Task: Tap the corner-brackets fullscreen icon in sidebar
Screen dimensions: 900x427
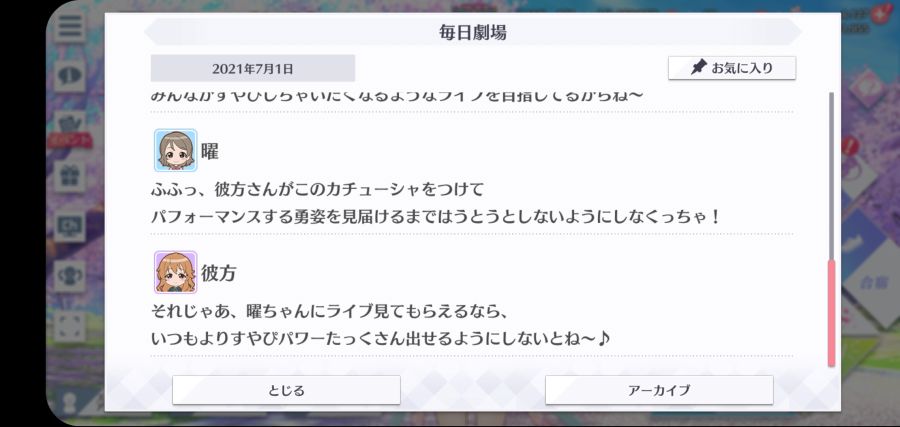Action: (x=70, y=325)
